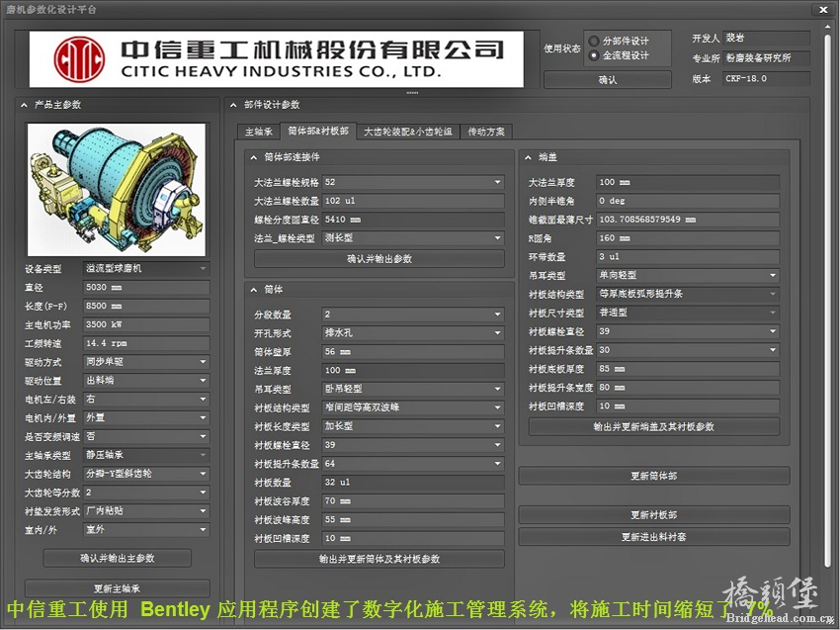Select 分部件设计 radio option
The height and width of the screenshot is (630, 840).
[594, 42]
